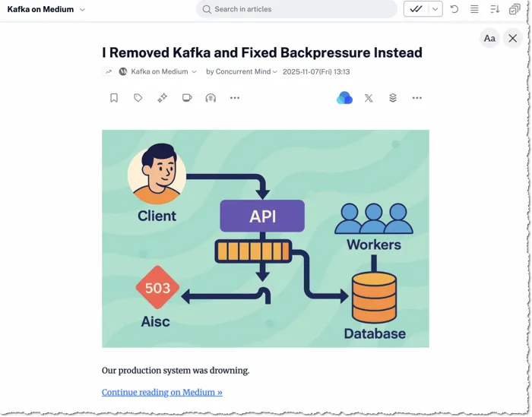532x417 pixels.
Task: Click the coffee cup read-later icon
Action: [187, 98]
